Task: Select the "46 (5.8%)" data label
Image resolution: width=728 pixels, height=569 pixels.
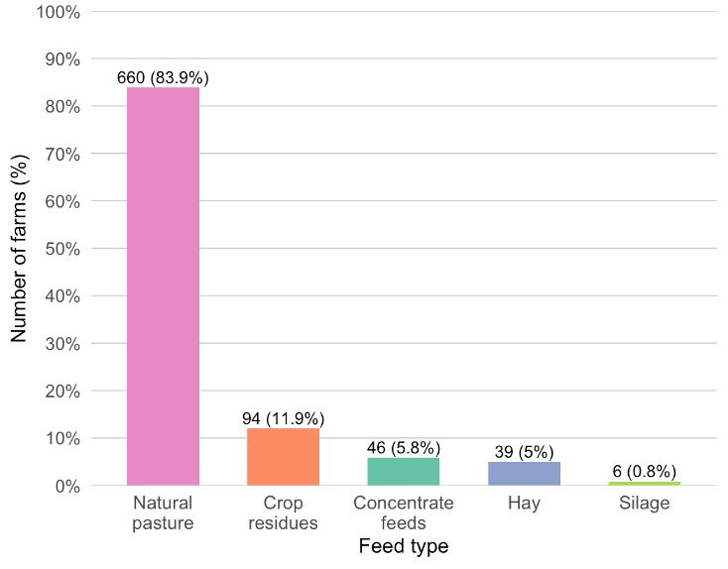Action: tap(404, 447)
